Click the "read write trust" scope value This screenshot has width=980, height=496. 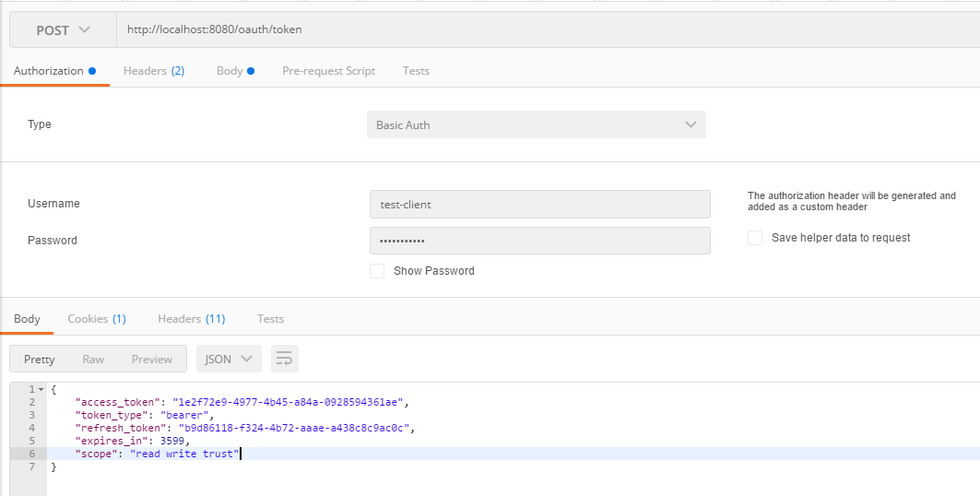pos(184,454)
